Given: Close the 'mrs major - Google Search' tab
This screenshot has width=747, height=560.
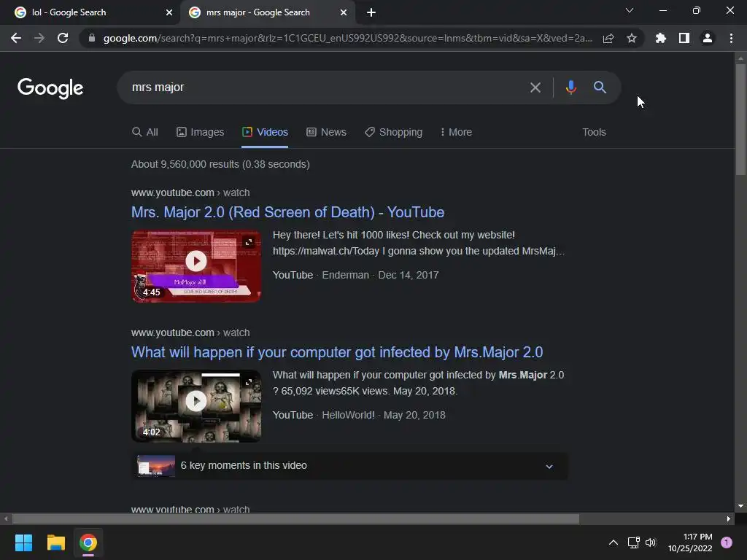Looking at the screenshot, I should coord(344,13).
